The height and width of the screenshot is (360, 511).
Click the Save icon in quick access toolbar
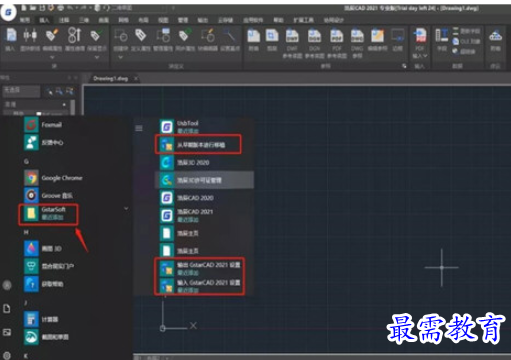43,7
